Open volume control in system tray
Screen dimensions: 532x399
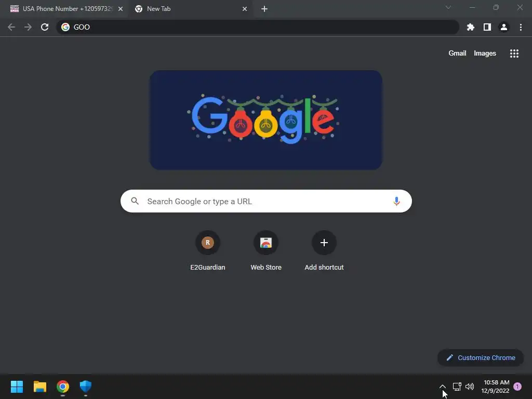point(470,387)
